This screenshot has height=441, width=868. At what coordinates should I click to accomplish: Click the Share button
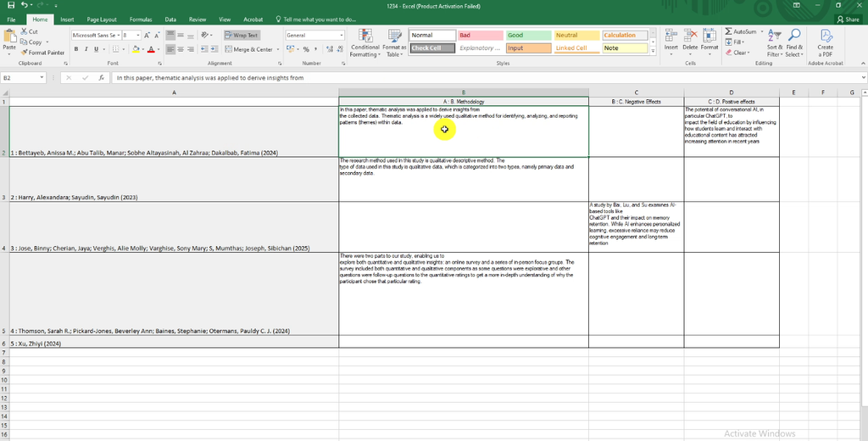click(848, 20)
